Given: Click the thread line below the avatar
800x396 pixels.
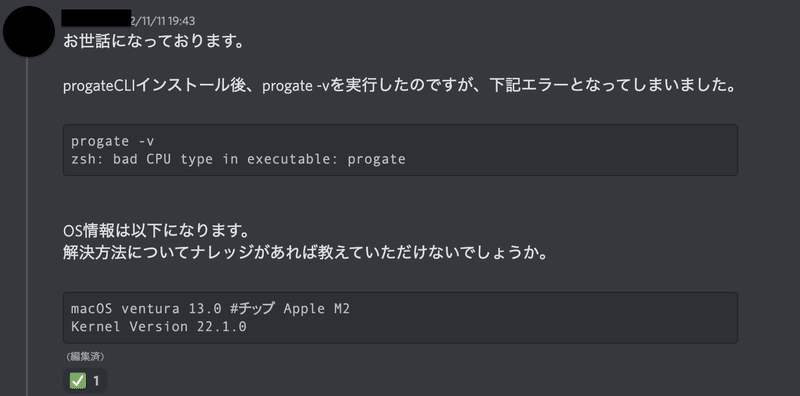Looking at the screenshot, I should coord(27,227).
